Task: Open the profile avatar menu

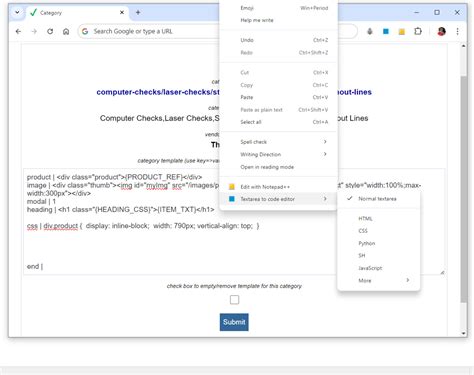Action: click(x=441, y=31)
